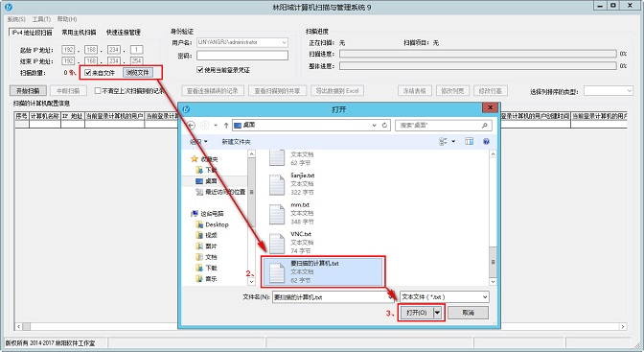Change view layout icon in dialog
The image size is (644, 352).
pos(443,141)
